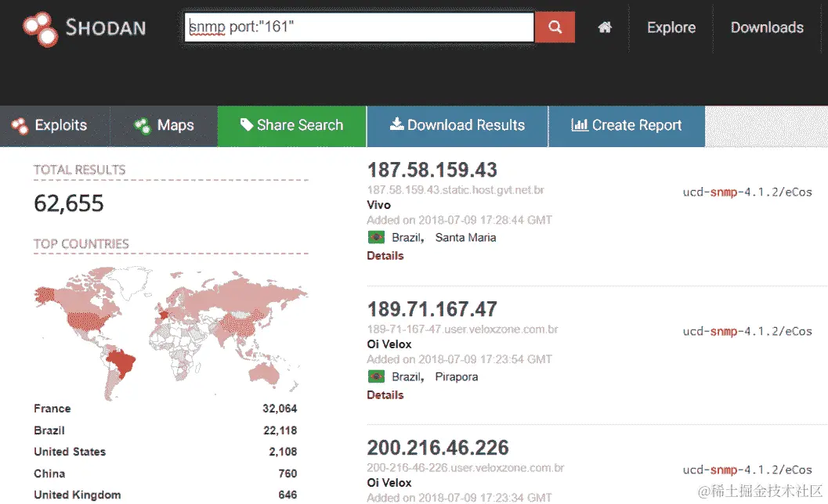
Task: Click the 646 count for United Kingdom
Action: pyautogui.click(x=287, y=495)
